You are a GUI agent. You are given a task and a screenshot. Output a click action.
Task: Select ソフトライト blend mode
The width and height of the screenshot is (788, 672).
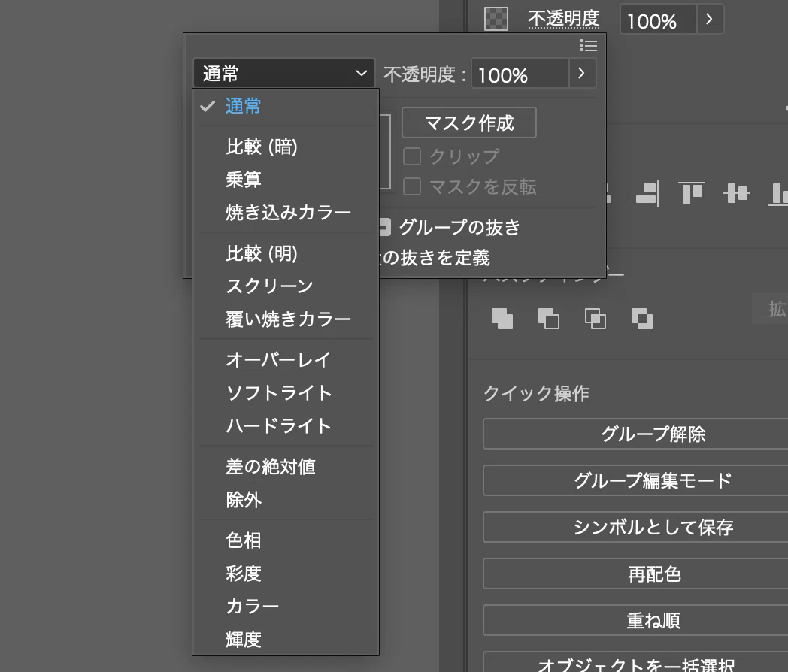pyautogui.click(x=286, y=393)
